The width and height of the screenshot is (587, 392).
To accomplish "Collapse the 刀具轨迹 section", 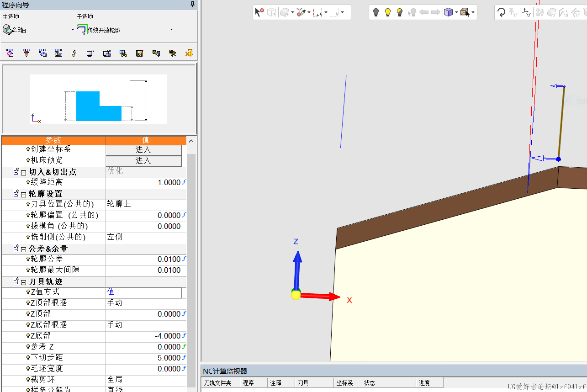I will [23, 282].
